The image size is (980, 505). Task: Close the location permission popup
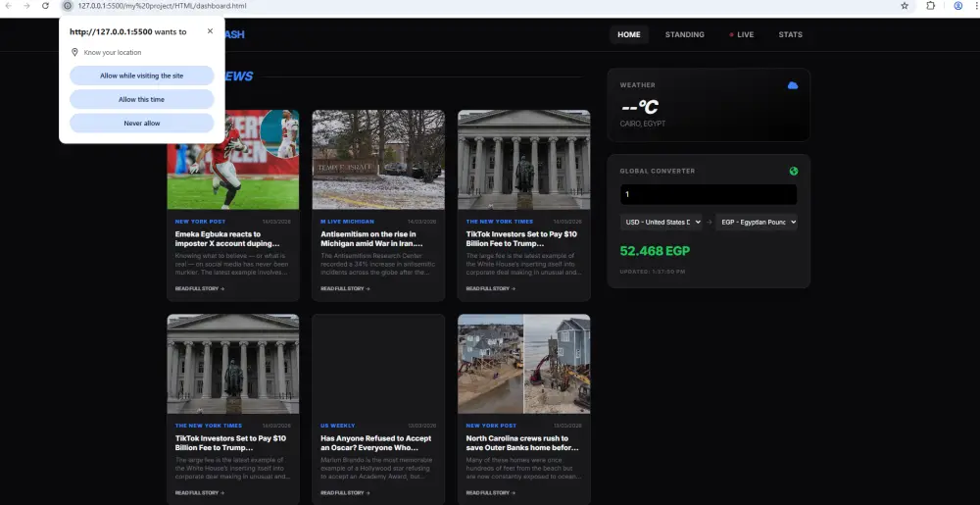[210, 31]
